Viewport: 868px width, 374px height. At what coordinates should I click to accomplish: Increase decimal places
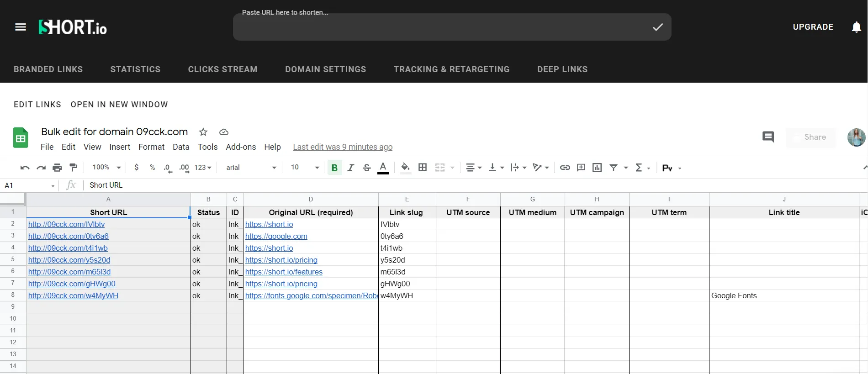click(184, 168)
